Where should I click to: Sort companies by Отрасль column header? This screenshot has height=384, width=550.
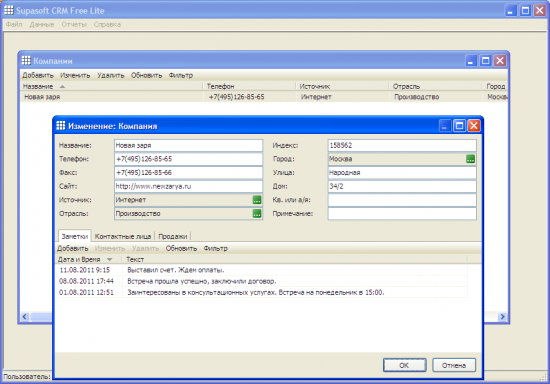[435, 86]
